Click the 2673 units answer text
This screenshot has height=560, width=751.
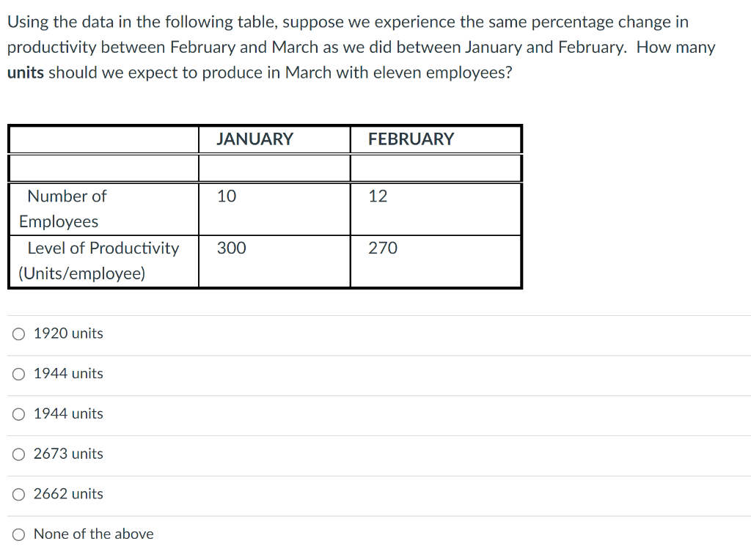[67, 454]
